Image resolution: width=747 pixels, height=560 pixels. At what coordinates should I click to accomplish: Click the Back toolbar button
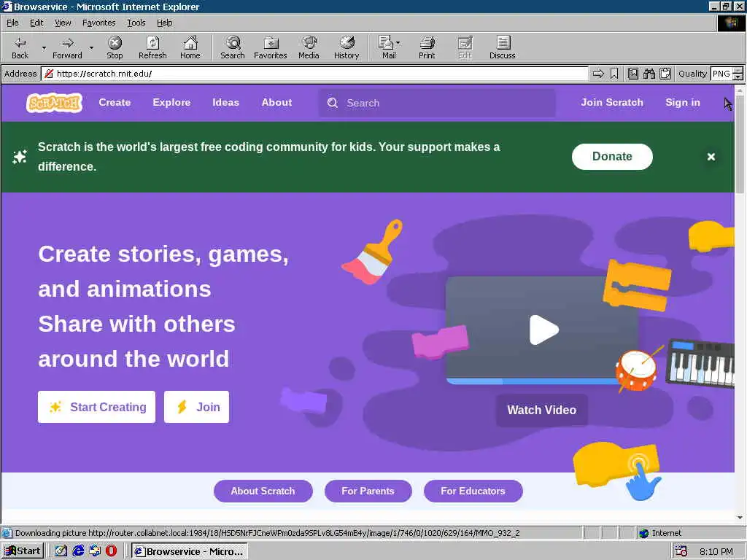click(20, 47)
